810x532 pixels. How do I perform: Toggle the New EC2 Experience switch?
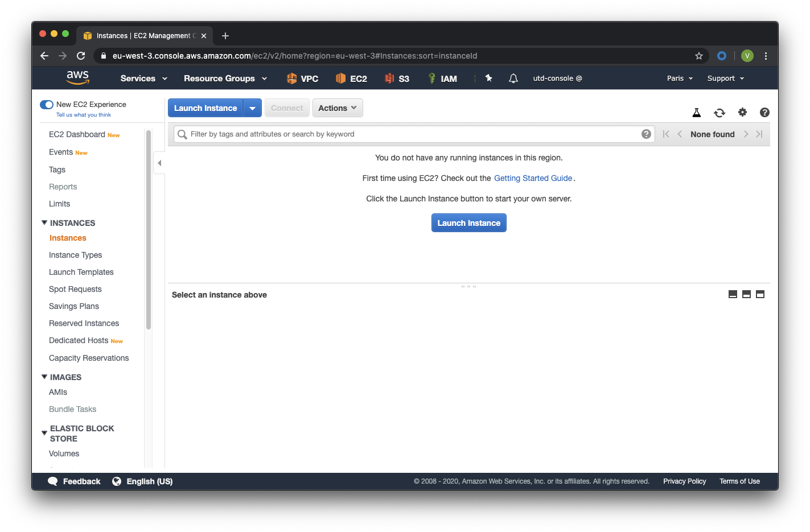pos(47,105)
